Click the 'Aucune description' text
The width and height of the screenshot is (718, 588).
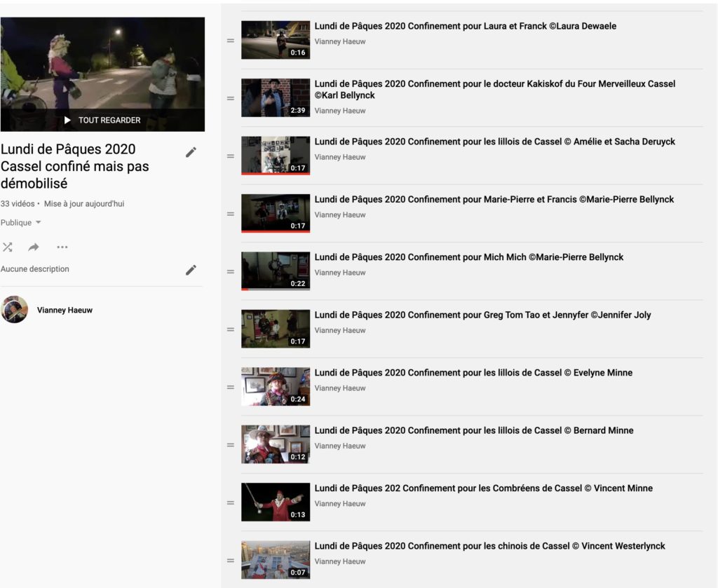point(35,269)
